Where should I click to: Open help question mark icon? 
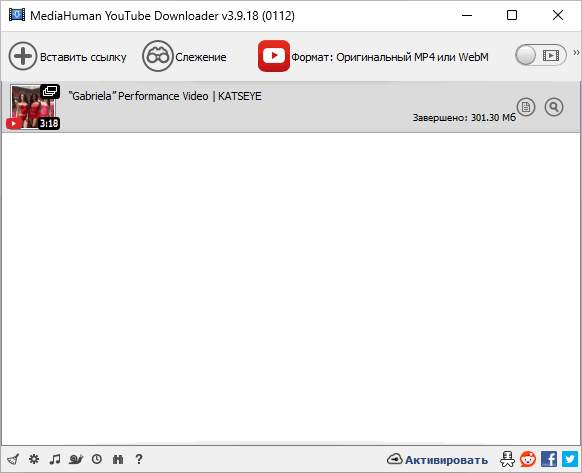tap(139, 459)
